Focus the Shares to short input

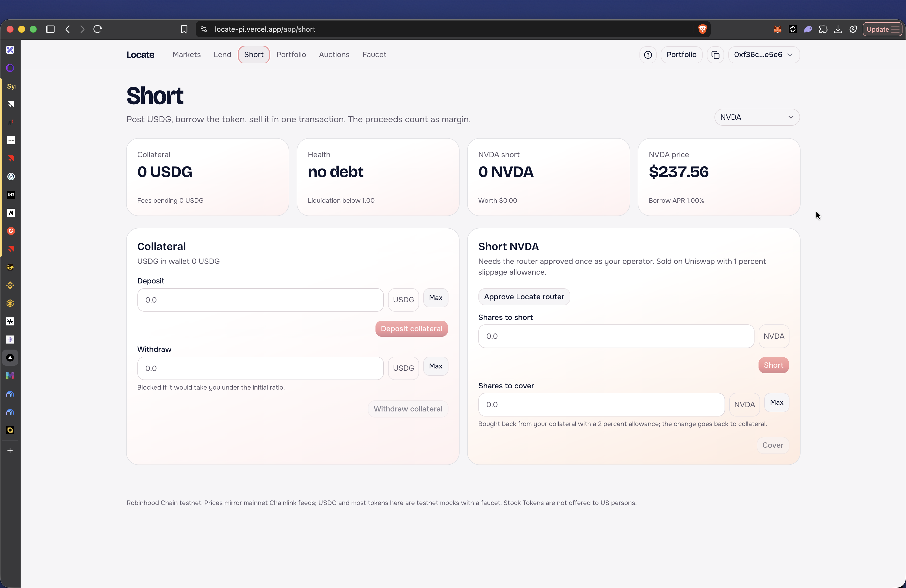coord(616,336)
